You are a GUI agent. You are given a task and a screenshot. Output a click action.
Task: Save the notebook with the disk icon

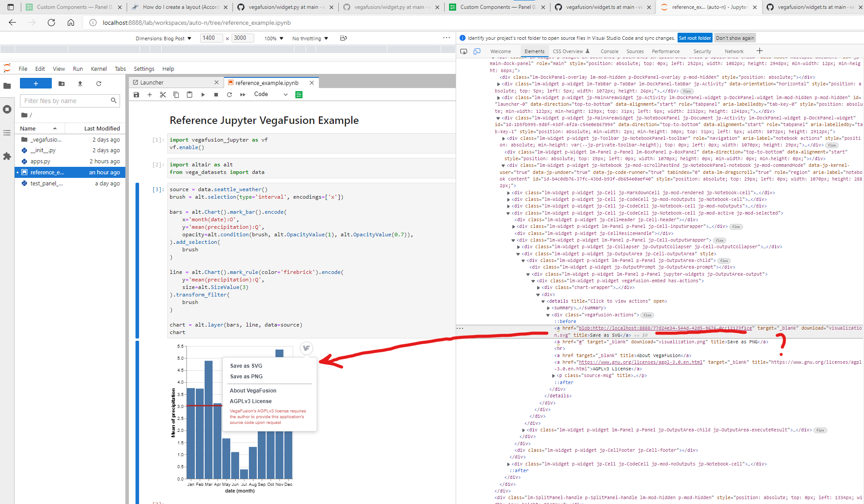pos(136,95)
